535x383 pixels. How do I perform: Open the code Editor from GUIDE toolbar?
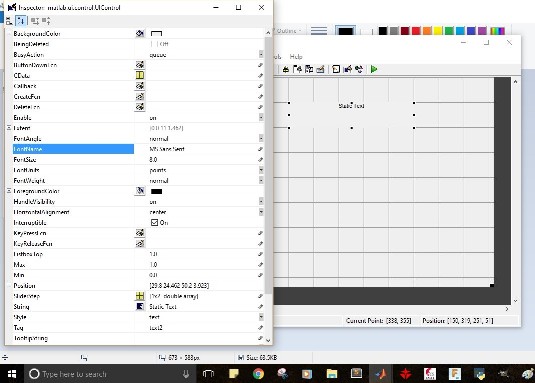[x=336, y=69]
